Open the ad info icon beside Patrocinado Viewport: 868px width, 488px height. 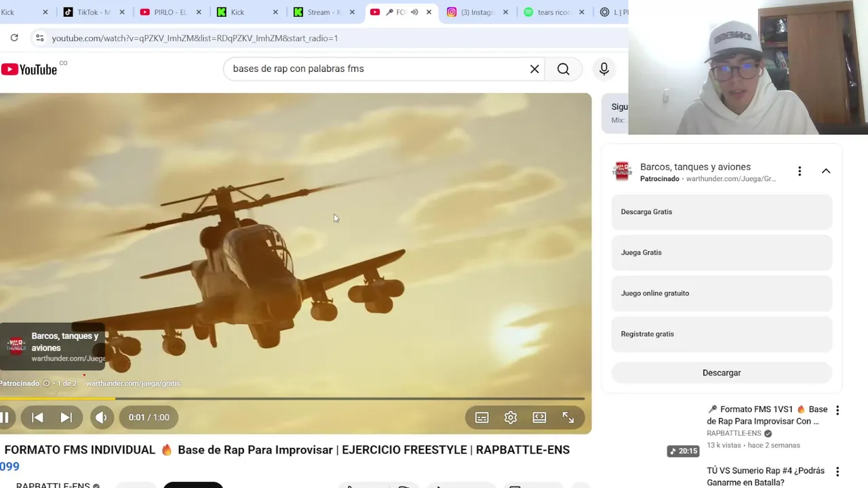[46, 384]
